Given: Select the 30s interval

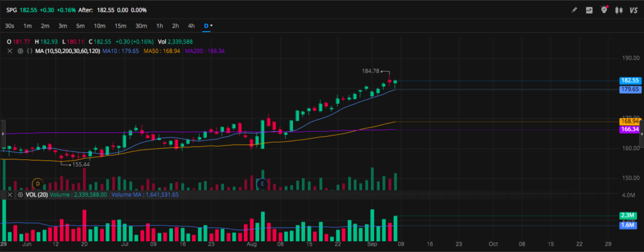Looking at the screenshot, I should click(x=9, y=26).
